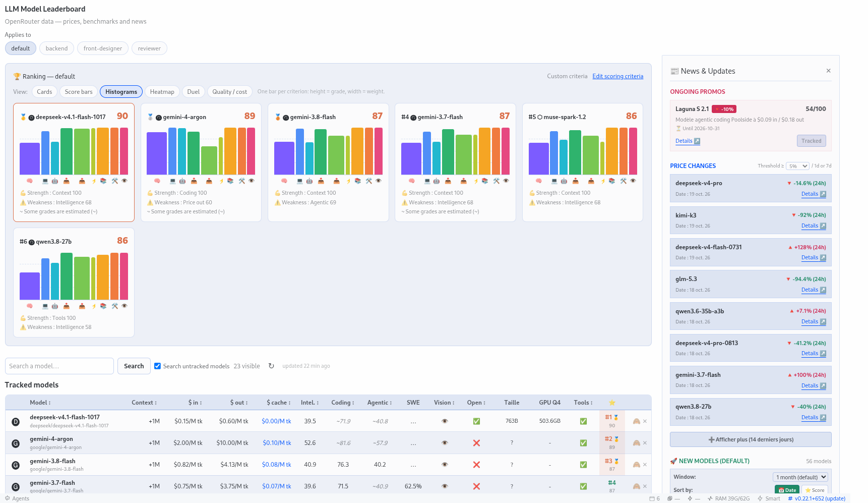Sort table by the Context column

(144, 403)
